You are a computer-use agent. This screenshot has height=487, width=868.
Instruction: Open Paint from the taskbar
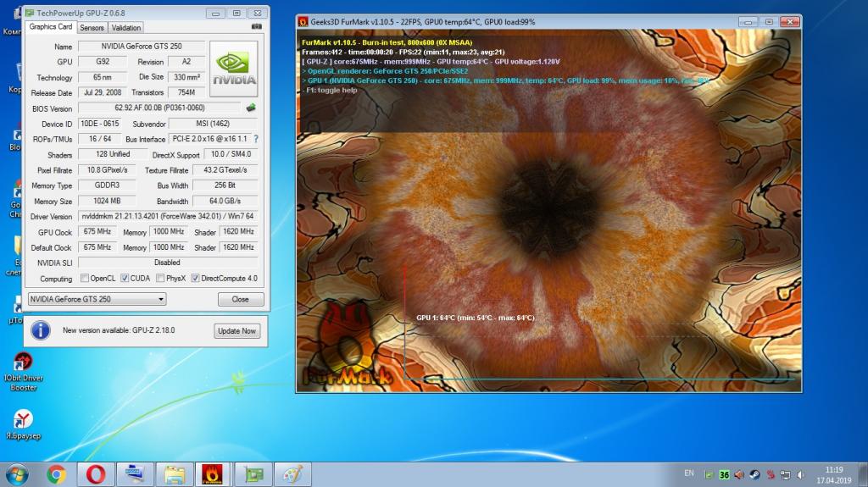tap(292, 475)
